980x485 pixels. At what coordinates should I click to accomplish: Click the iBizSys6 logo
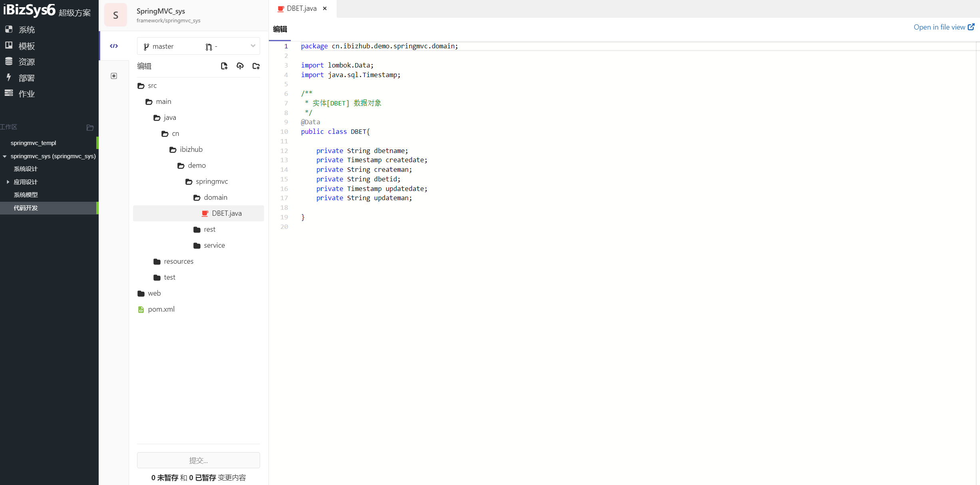pyautogui.click(x=29, y=10)
